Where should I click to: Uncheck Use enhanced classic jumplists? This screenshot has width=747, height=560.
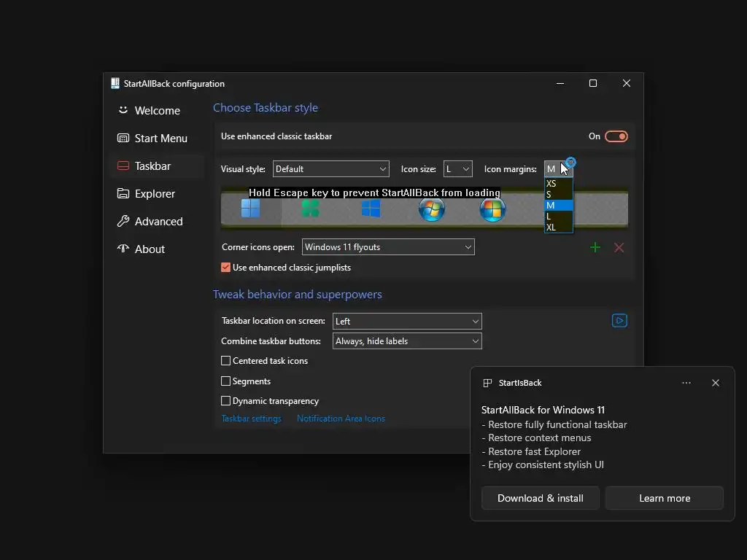coord(226,268)
